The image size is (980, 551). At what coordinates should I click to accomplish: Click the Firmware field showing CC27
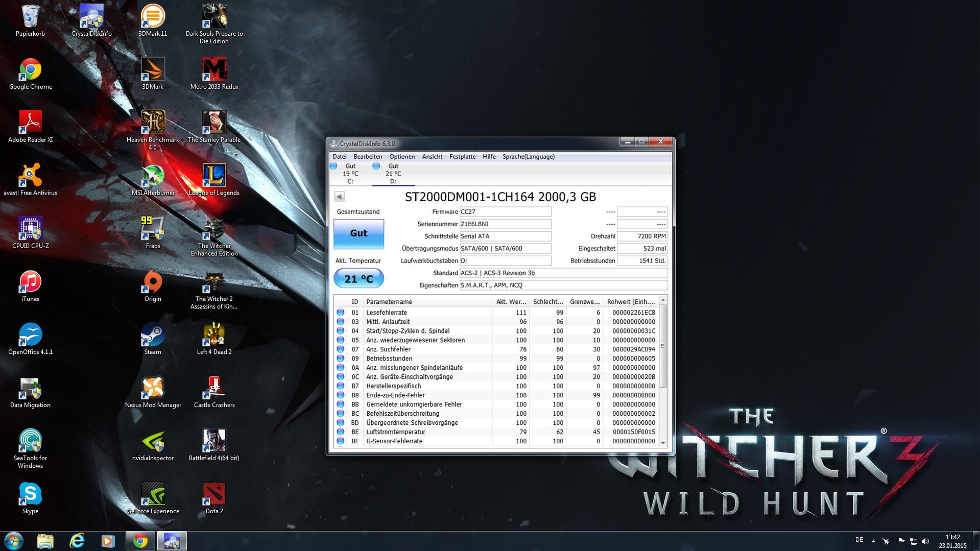coord(505,212)
